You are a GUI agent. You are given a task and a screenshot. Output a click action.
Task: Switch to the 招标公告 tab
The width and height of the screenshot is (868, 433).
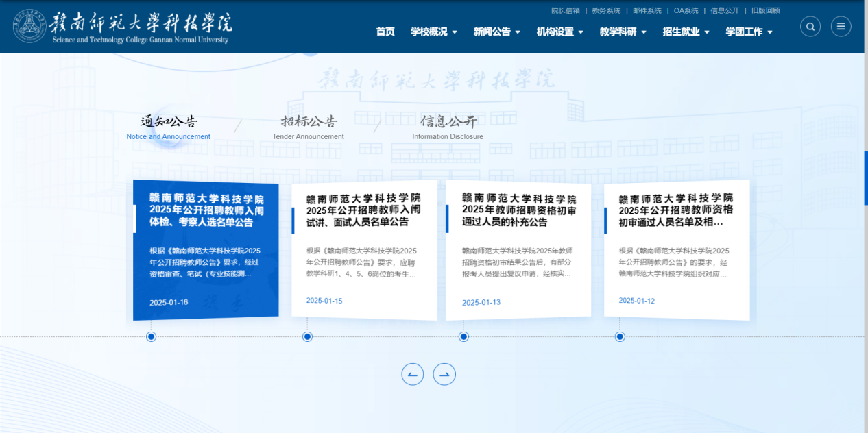[x=309, y=121]
